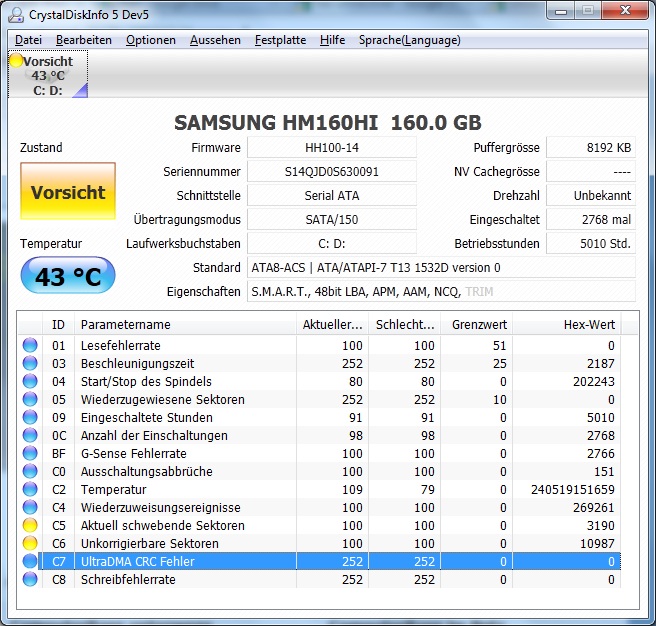Open the Bearbeiten menu

(x=84, y=40)
